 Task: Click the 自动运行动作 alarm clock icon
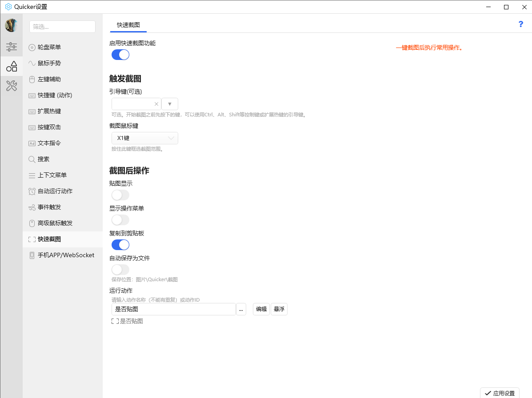point(32,191)
